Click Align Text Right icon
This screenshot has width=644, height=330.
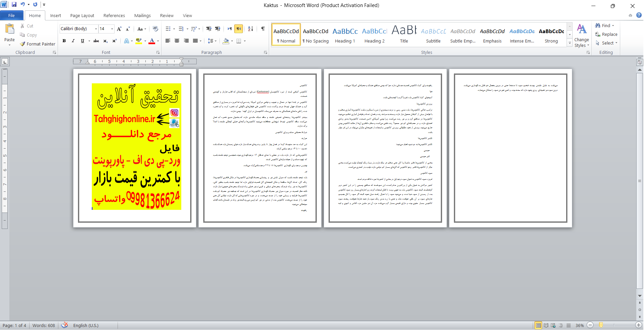(186, 41)
